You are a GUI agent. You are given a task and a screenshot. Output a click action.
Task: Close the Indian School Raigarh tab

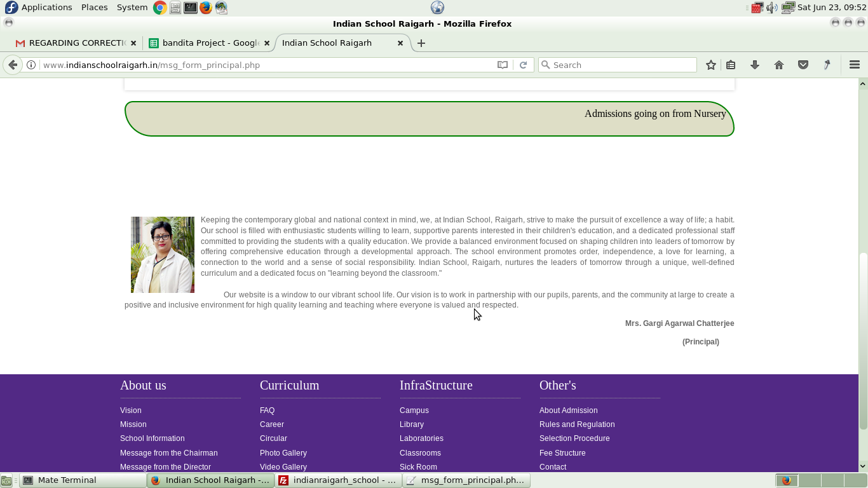coord(400,43)
